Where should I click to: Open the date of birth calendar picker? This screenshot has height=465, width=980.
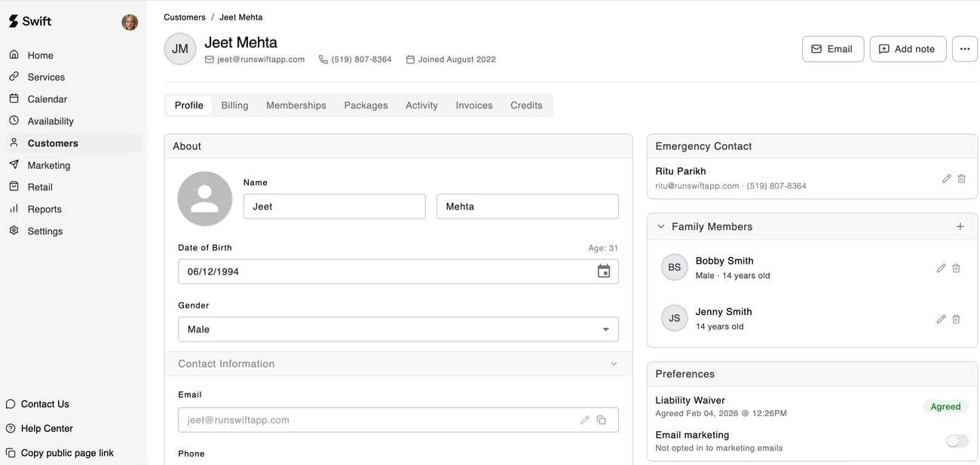coord(603,271)
